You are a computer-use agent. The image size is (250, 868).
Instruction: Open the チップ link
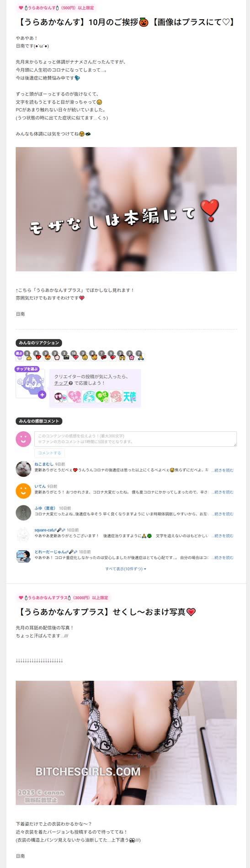(61, 383)
